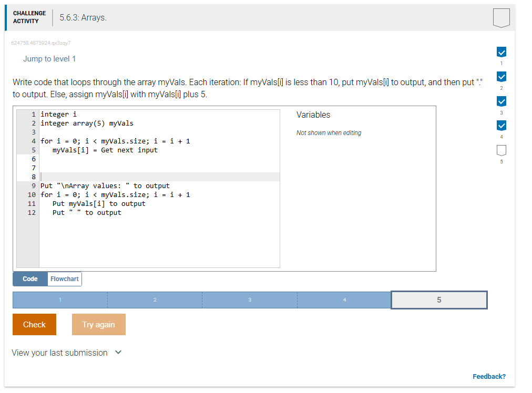Toggle the level 3 completion checkmark
Viewport: 532px width, 393px height.
click(x=501, y=101)
